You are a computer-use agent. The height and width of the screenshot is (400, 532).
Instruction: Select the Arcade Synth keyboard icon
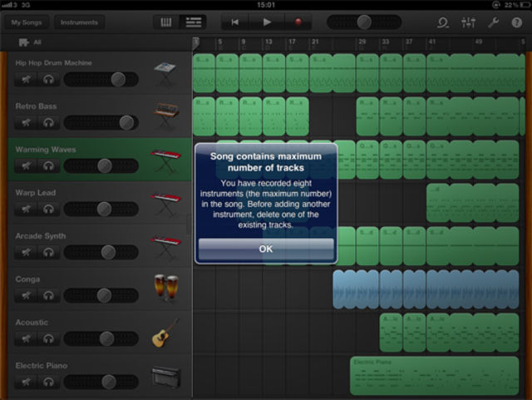point(165,247)
